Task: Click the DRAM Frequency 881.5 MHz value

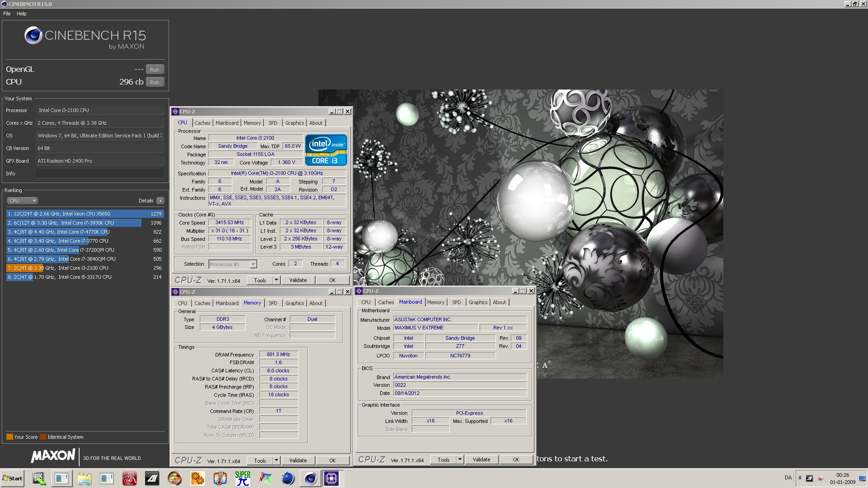Action: [278, 355]
